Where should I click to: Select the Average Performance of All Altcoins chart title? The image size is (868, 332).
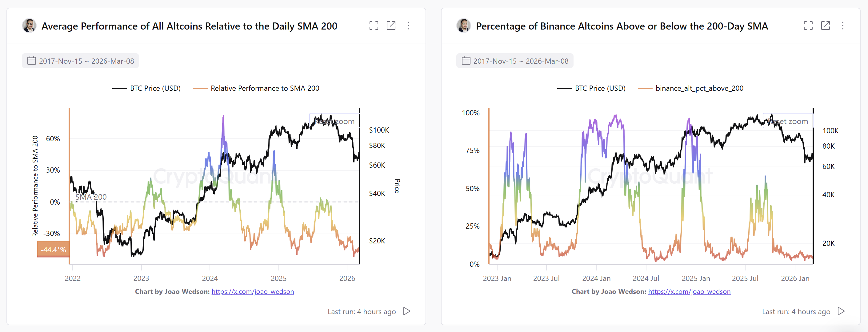pyautogui.click(x=189, y=26)
